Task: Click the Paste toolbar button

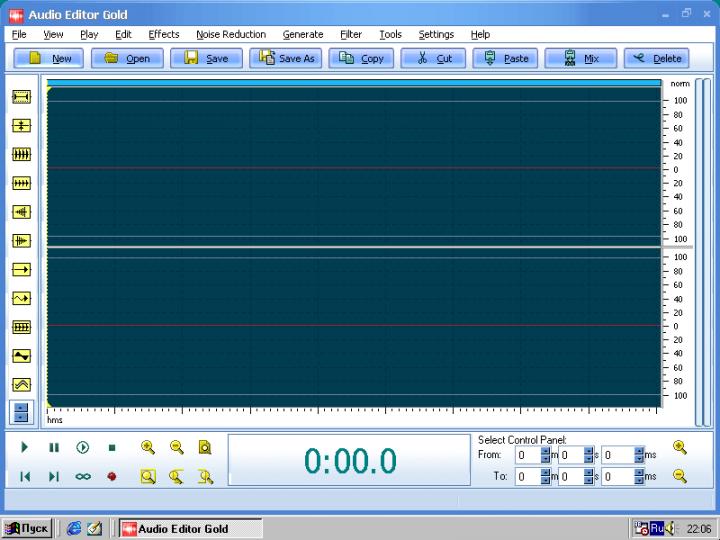Action: click(506, 58)
